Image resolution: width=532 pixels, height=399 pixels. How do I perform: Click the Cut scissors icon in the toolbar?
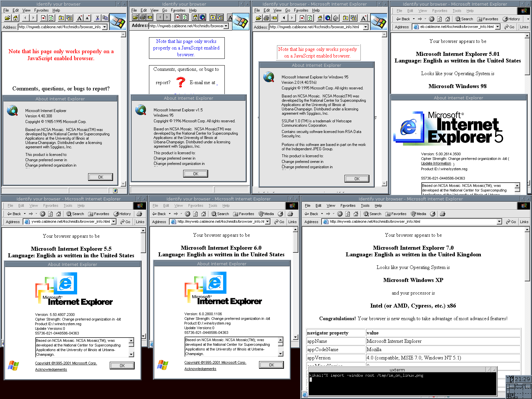click(97, 18)
